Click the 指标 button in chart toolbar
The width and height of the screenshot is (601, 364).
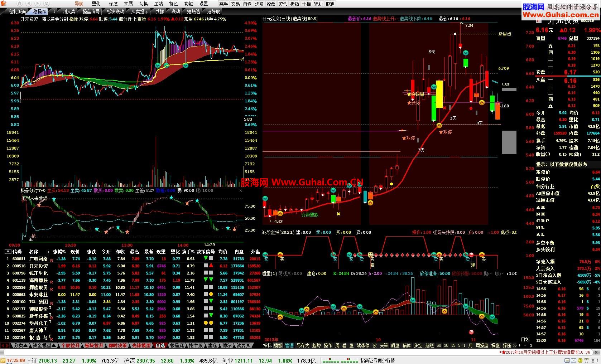[x=268, y=345]
